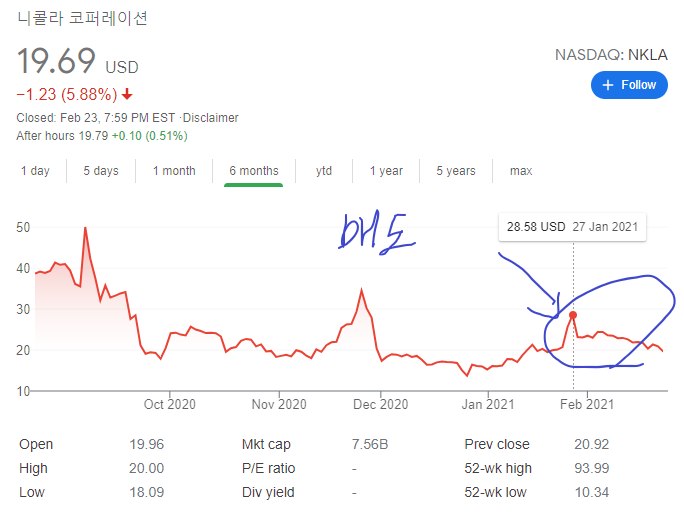Open the Disclaimer link

click(210, 118)
